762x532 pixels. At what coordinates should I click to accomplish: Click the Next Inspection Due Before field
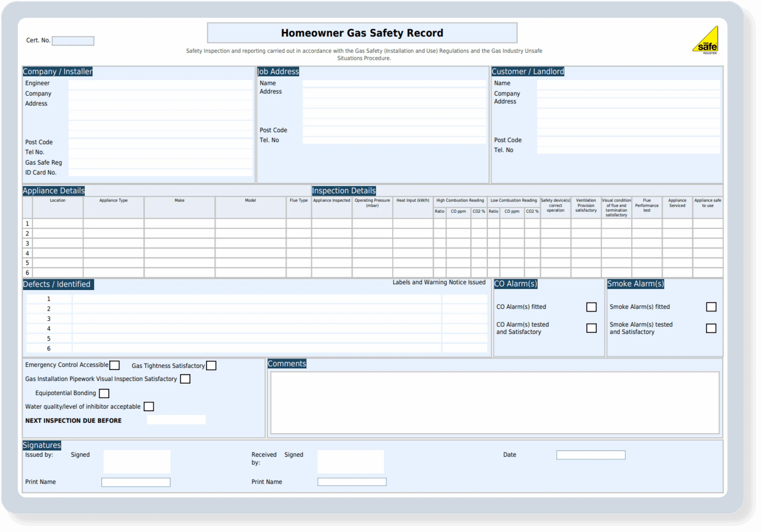click(x=176, y=420)
